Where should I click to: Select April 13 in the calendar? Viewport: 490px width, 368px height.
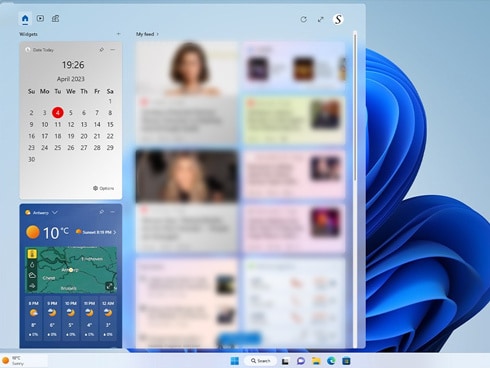[84, 124]
